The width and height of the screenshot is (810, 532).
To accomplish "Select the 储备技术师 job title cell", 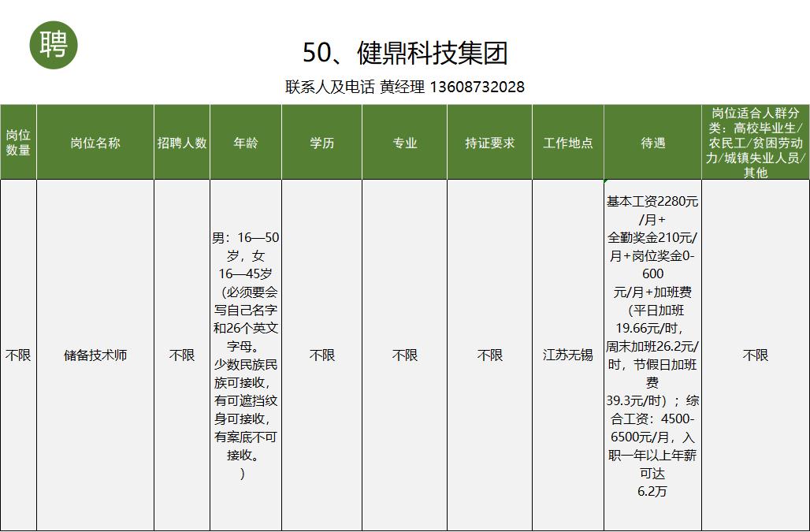I will [x=95, y=355].
